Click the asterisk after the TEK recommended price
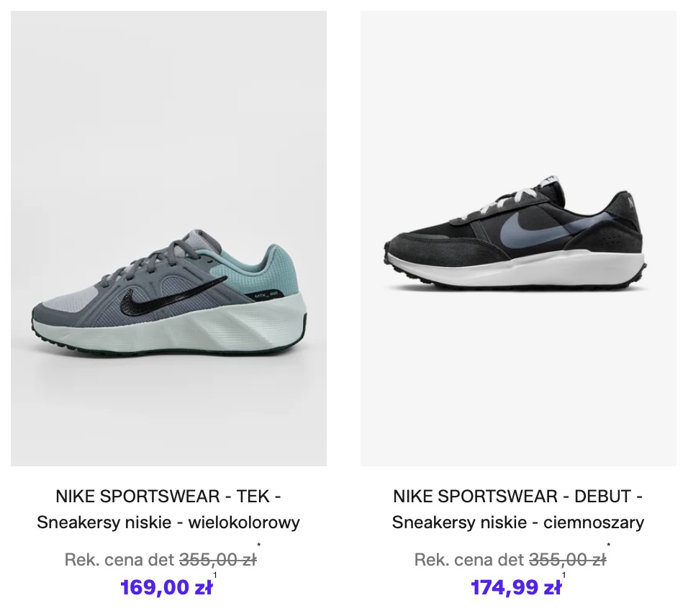 click(x=259, y=546)
